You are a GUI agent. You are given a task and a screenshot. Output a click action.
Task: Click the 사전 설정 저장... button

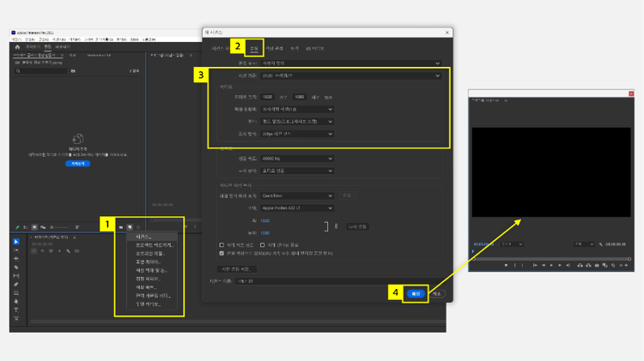(x=237, y=269)
